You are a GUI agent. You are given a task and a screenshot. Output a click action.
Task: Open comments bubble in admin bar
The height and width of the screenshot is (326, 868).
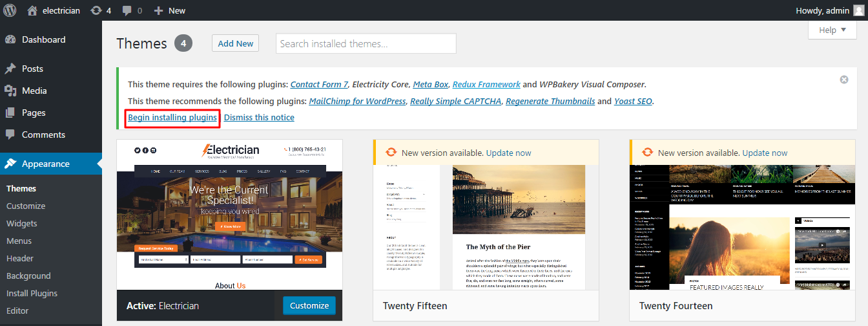click(127, 11)
